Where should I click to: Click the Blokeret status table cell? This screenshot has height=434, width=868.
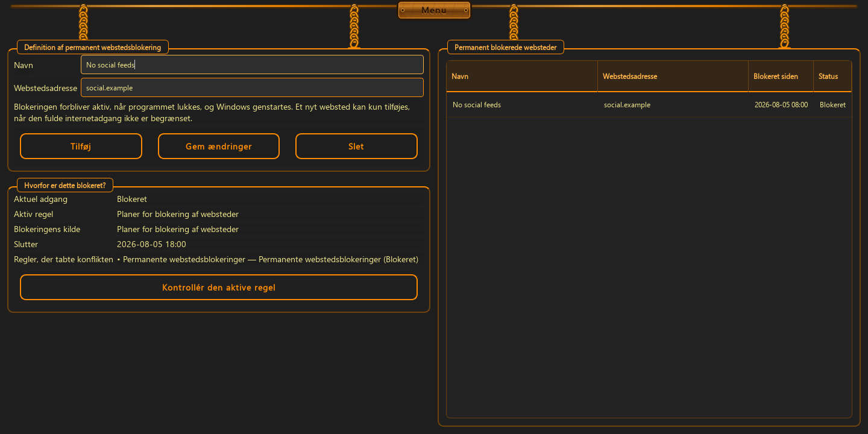(x=832, y=105)
